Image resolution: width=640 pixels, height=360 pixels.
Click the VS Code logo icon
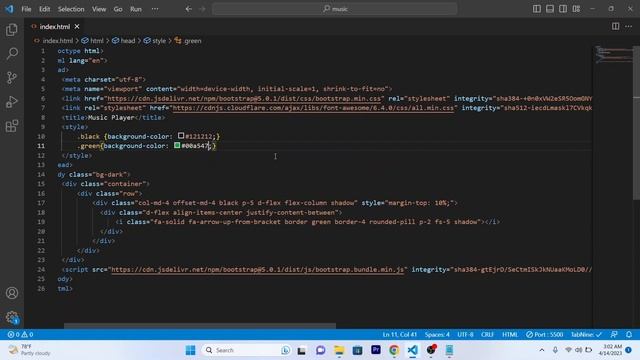[9, 9]
